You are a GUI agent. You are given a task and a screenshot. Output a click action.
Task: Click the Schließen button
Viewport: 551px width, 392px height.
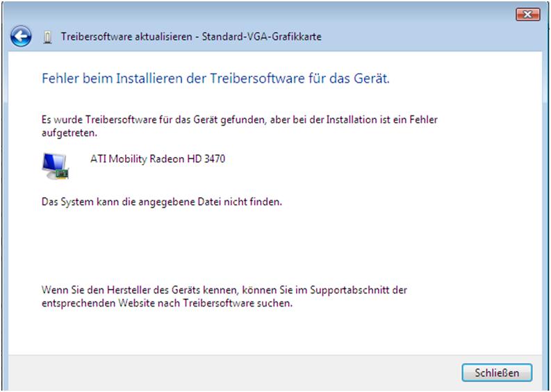coord(497,373)
